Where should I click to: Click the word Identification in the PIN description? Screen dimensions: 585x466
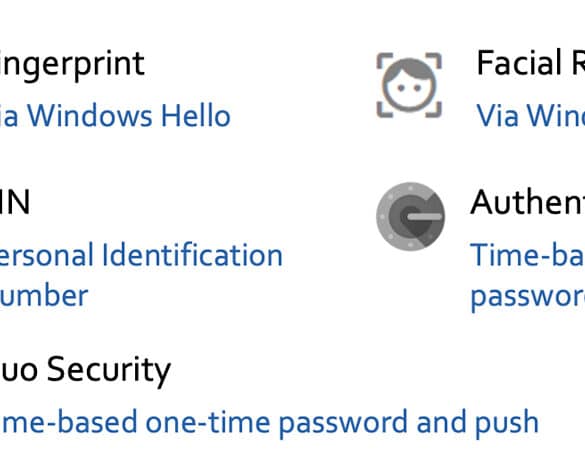coord(192,255)
